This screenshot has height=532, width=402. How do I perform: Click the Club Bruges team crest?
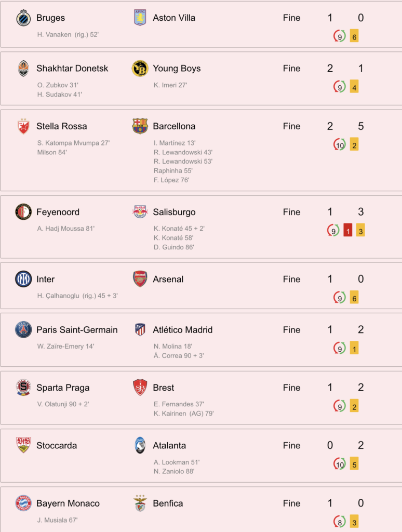(23, 18)
